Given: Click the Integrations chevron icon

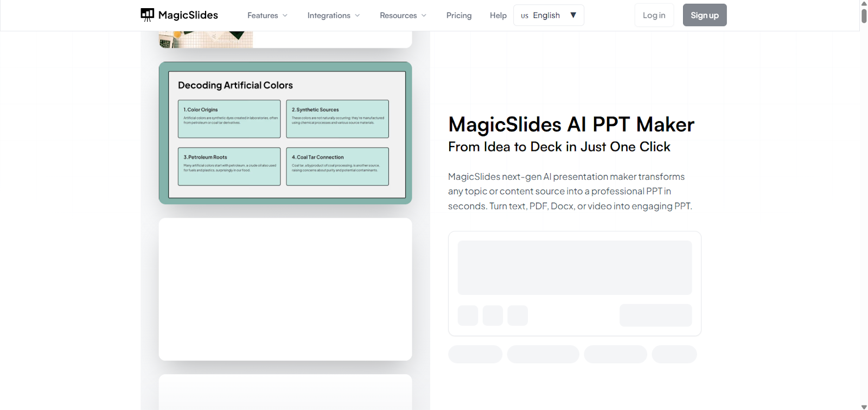Looking at the screenshot, I should tap(357, 15).
